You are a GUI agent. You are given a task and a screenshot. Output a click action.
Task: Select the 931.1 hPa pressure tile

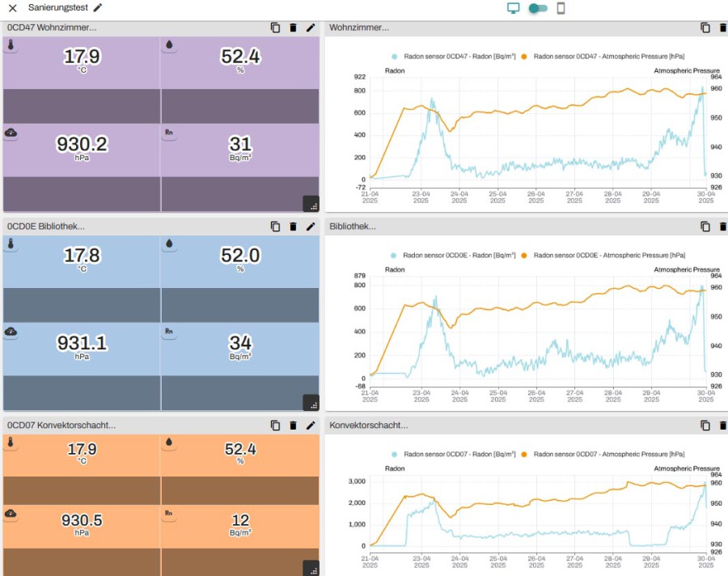pyautogui.click(x=82, y=345)
